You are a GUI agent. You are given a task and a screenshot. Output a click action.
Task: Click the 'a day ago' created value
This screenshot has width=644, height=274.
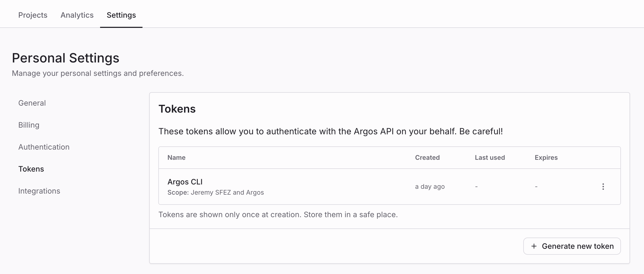point(430,187)
